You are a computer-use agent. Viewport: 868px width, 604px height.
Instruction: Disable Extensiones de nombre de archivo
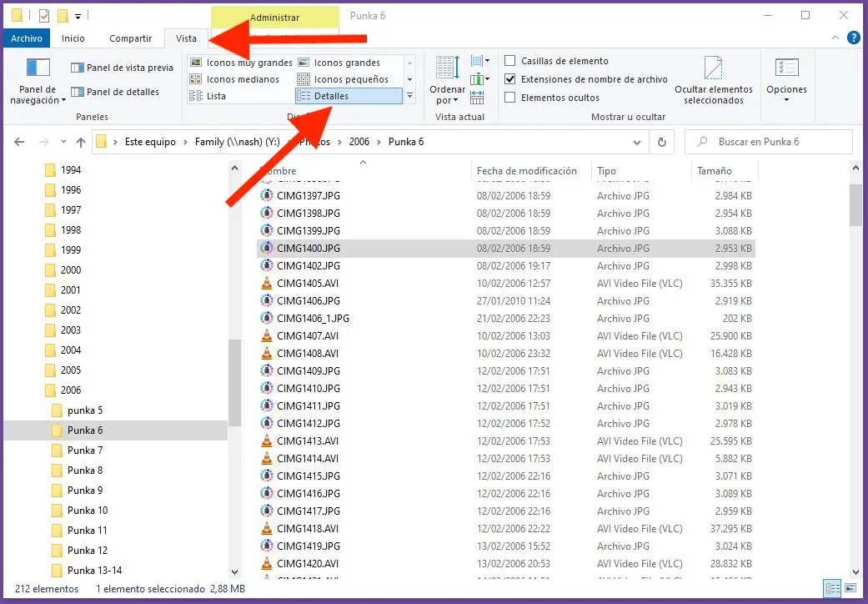tap(509, 78)
